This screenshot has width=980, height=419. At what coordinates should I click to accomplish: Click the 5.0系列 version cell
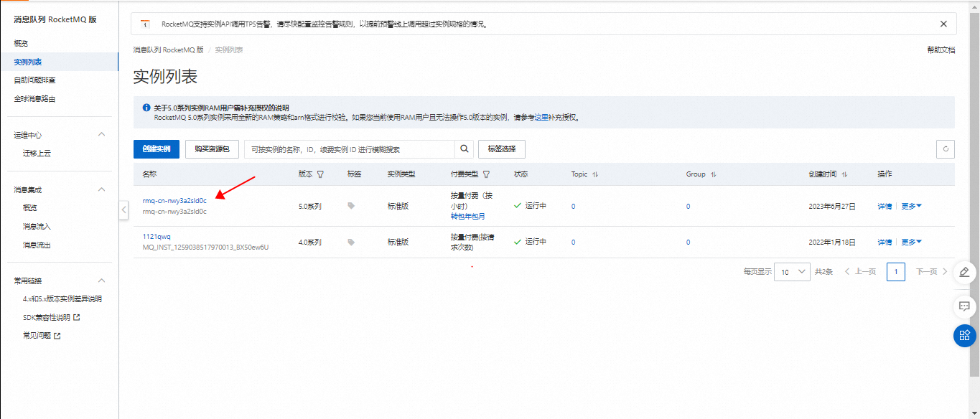pyautogui.click(x=309, y=206)
